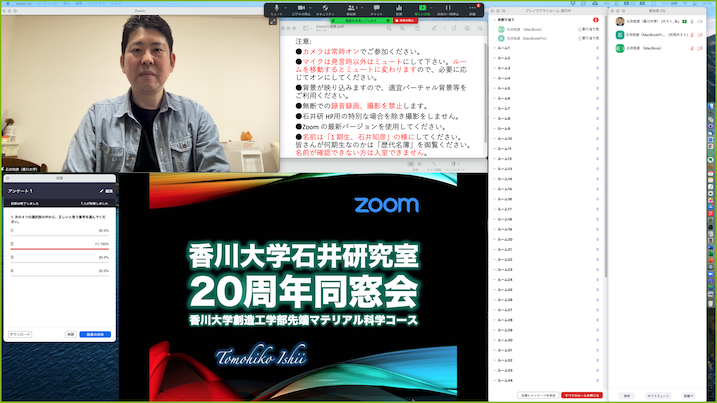Click the PDF rotate icon

click(x=454, y=28)
